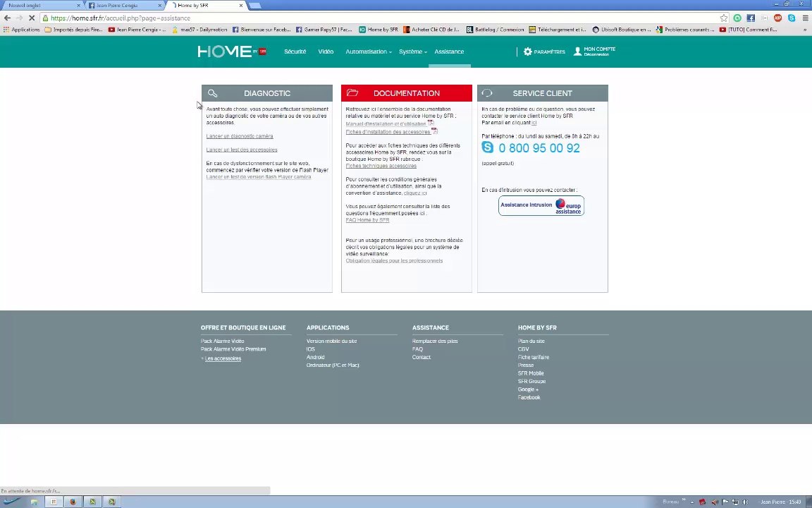This screenshot has width=812, height=508.
Task: Click Pack Alarme Vidéo Premium footer link
Action: (x=233, y=349)
